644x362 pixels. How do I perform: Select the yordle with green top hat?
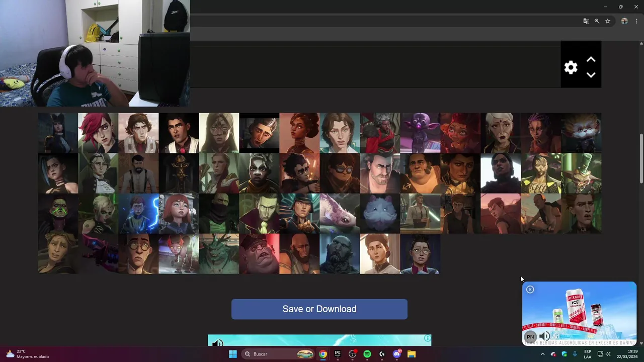(581, 173)
